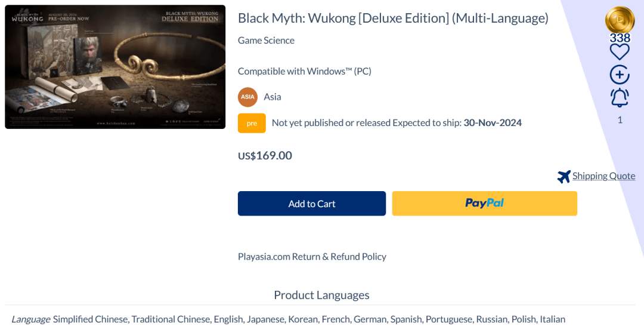
Task: Open the Deluxe Edition product image
Action: pyautogui.click(x=115, y=67)
